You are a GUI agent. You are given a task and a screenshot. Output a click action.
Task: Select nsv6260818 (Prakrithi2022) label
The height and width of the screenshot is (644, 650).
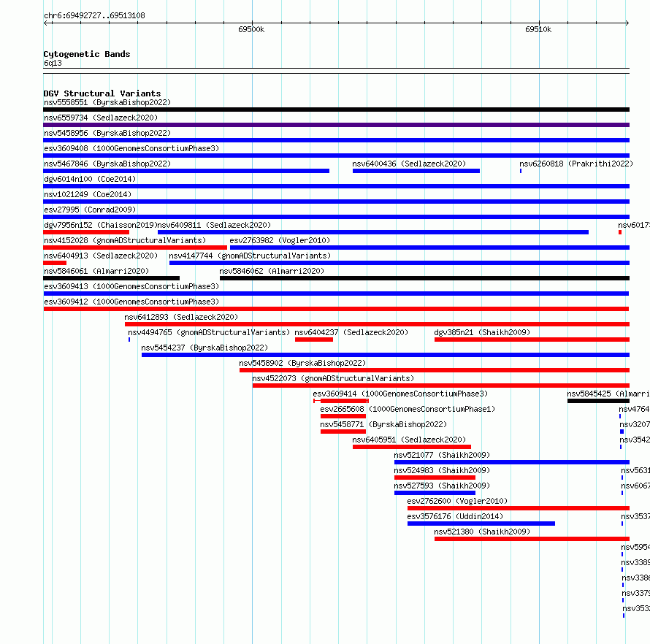point(577,164)
